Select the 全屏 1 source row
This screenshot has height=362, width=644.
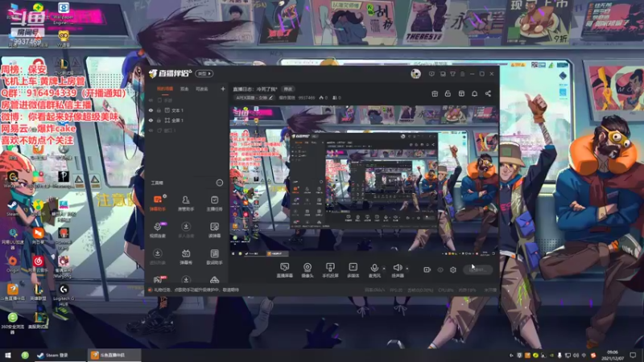[187, 120]
